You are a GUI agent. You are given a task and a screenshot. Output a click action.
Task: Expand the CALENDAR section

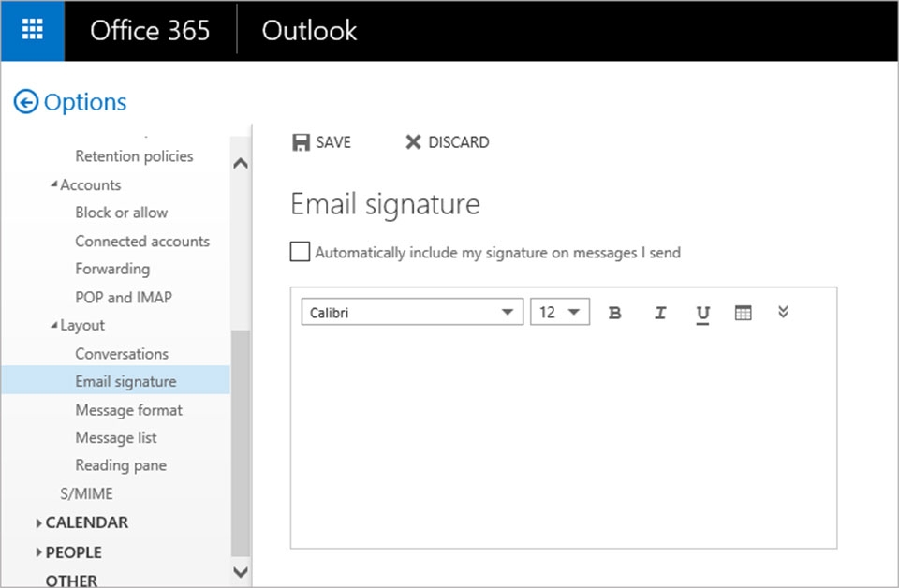[83, 522]
